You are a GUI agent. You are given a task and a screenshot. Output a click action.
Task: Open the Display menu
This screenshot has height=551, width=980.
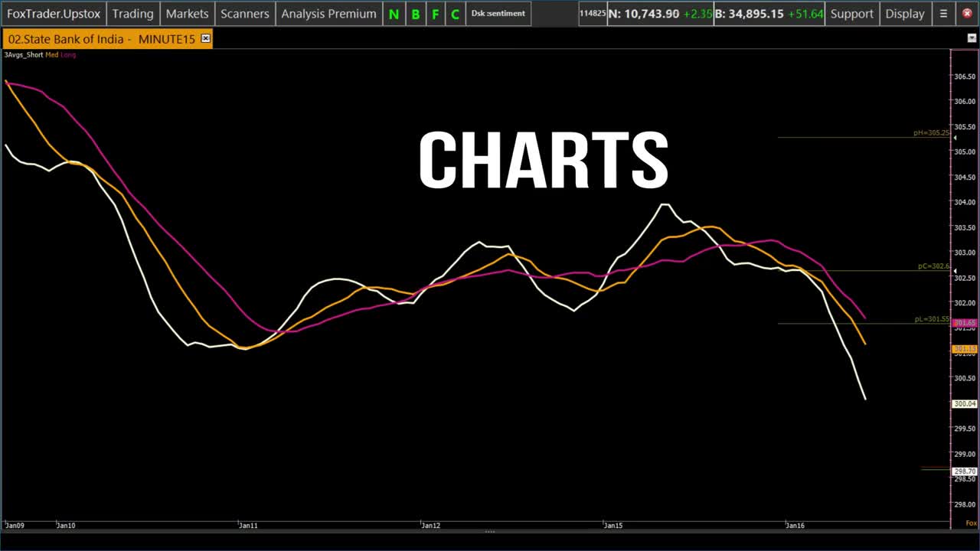905,14
